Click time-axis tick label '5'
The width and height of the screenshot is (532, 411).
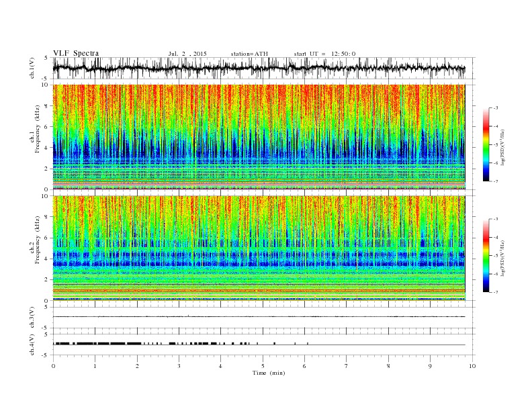tap(263, 367)
